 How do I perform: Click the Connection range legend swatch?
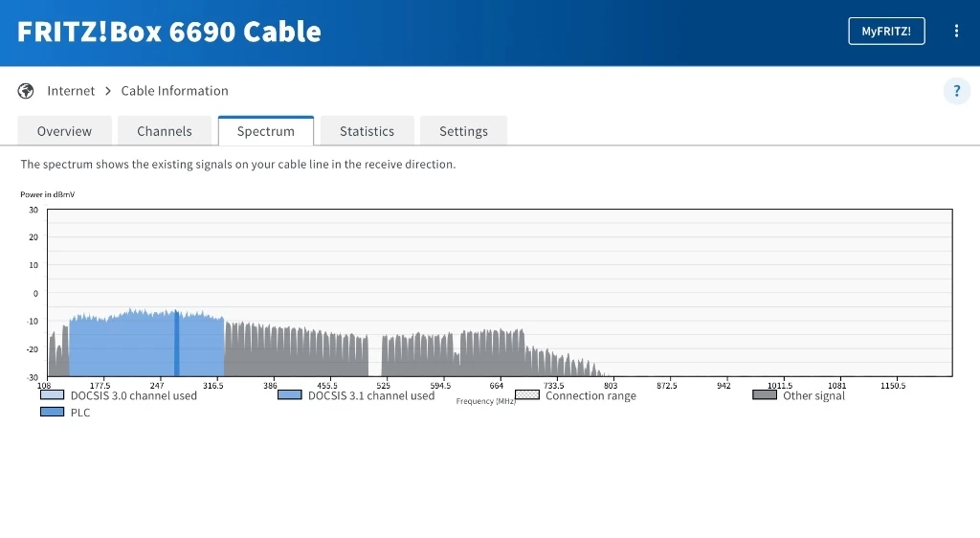[x=527, y=394]
